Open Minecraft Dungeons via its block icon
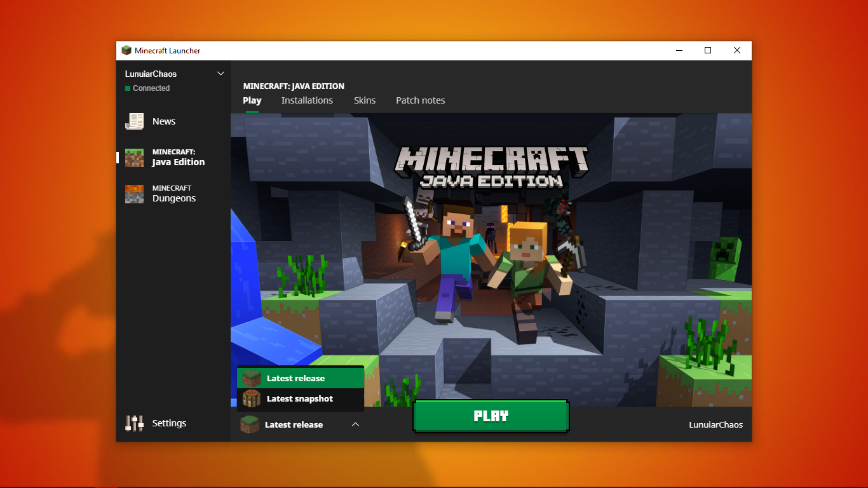 click(x=135, y=194)
